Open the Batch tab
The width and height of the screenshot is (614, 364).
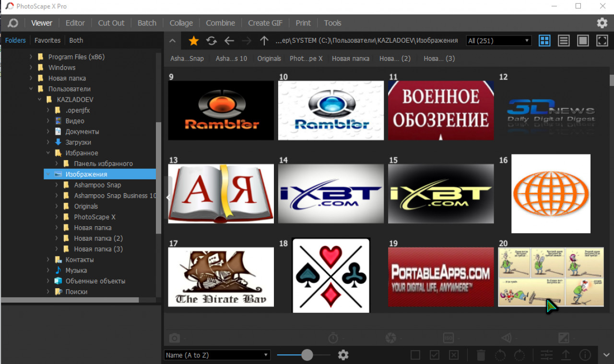point(147,23)
